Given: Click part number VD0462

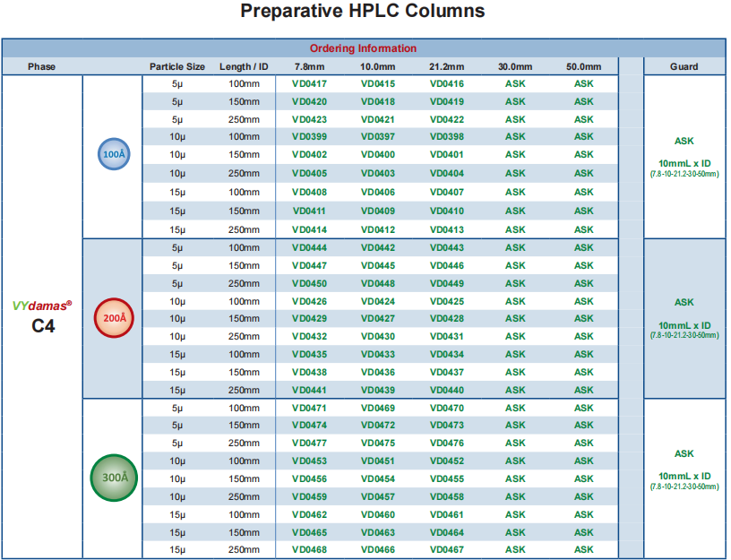Looking at the screenshot, I should tap(310, 515).
